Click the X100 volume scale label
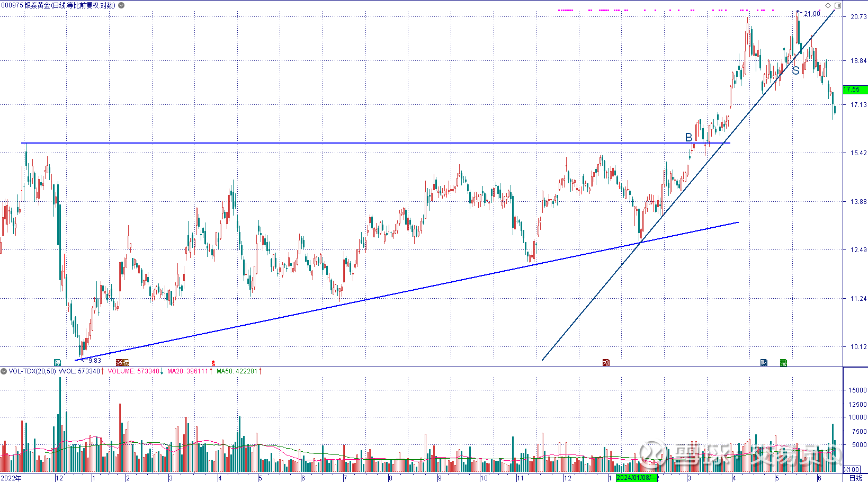The height and width of the screenshot is (482, 868). [851, 470]
